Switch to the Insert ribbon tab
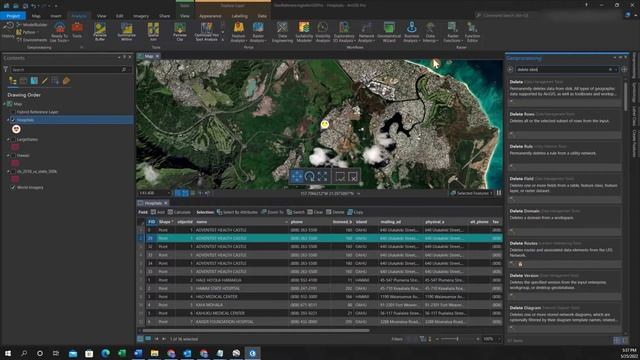Image resolution: width=640 pixels, height=360 pixels. [56, 16]
